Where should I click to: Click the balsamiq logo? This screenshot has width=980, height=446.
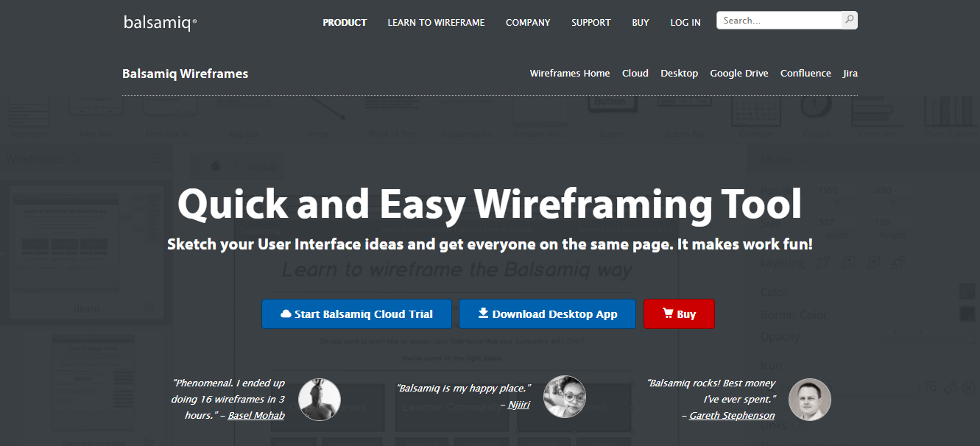(160, 23)
